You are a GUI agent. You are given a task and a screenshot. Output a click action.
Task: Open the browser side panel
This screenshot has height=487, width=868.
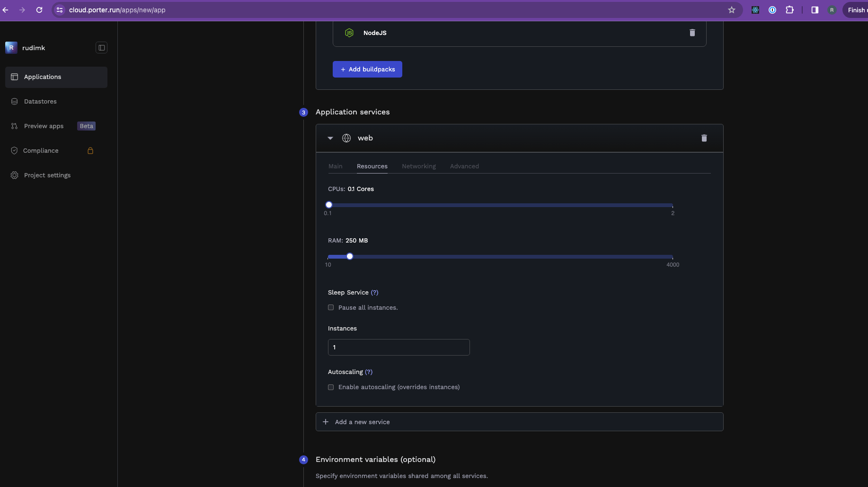click(815, 9)
